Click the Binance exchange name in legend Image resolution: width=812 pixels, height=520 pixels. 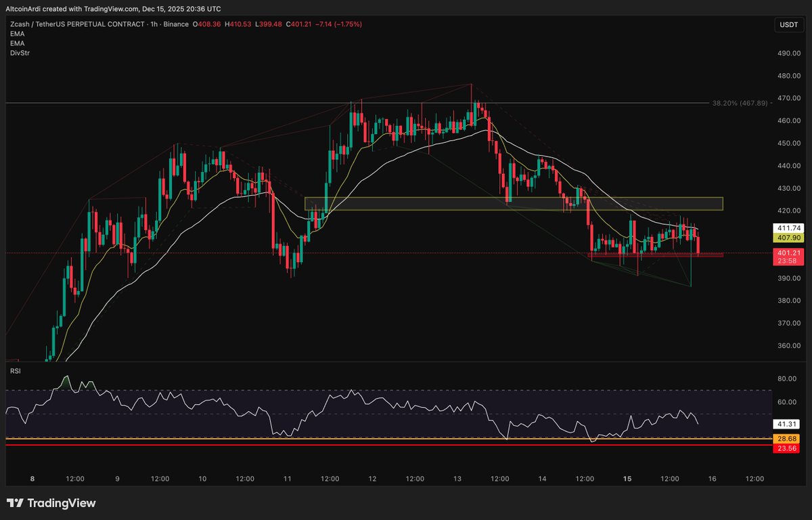pyautogui.click(x=176, y=24)
